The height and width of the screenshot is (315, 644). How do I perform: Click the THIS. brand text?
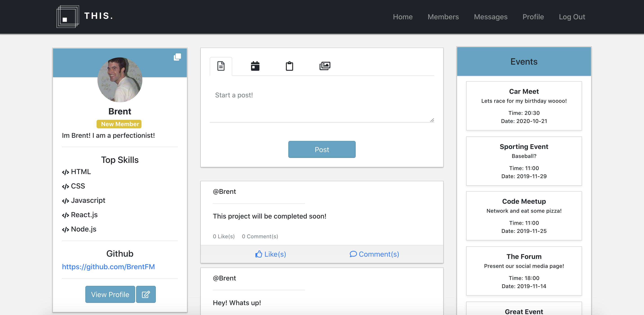coord(98,16)
